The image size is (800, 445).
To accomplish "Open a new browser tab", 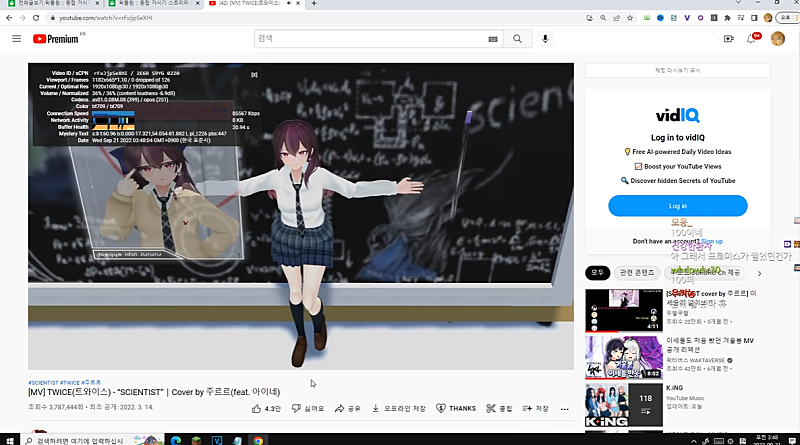I will click(314, 3).
